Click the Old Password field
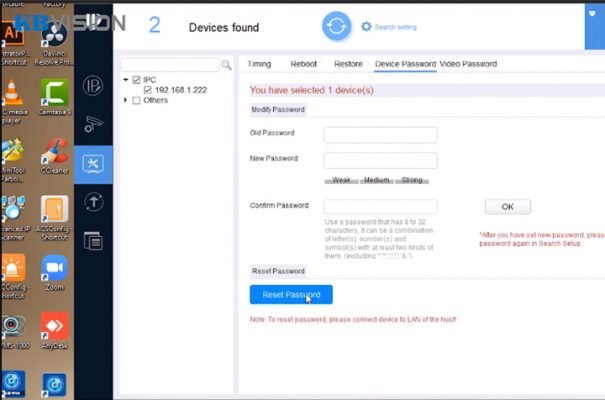The width and height of the screenshot is (605, 400). point(380,135)
